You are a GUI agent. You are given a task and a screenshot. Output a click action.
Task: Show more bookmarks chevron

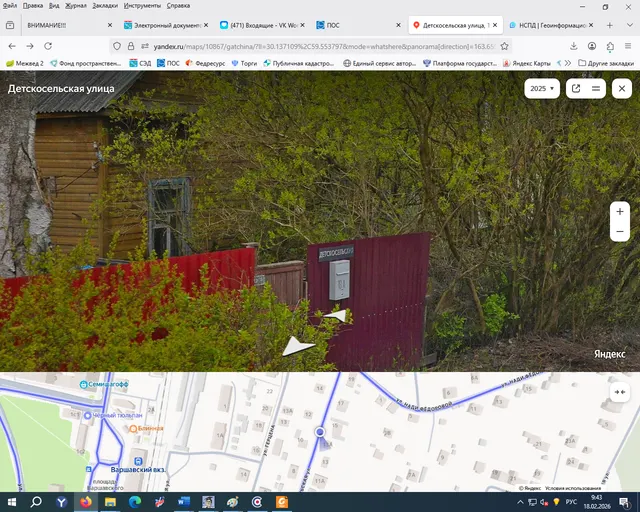568,63
